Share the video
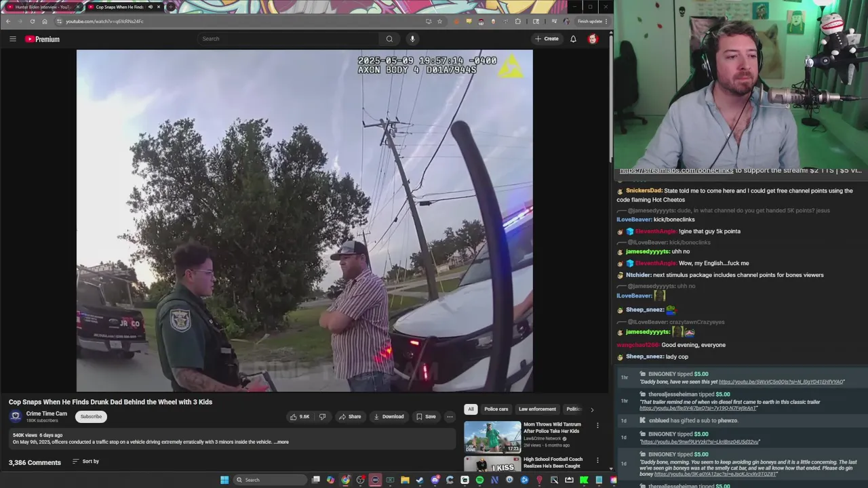 (350, 417)
